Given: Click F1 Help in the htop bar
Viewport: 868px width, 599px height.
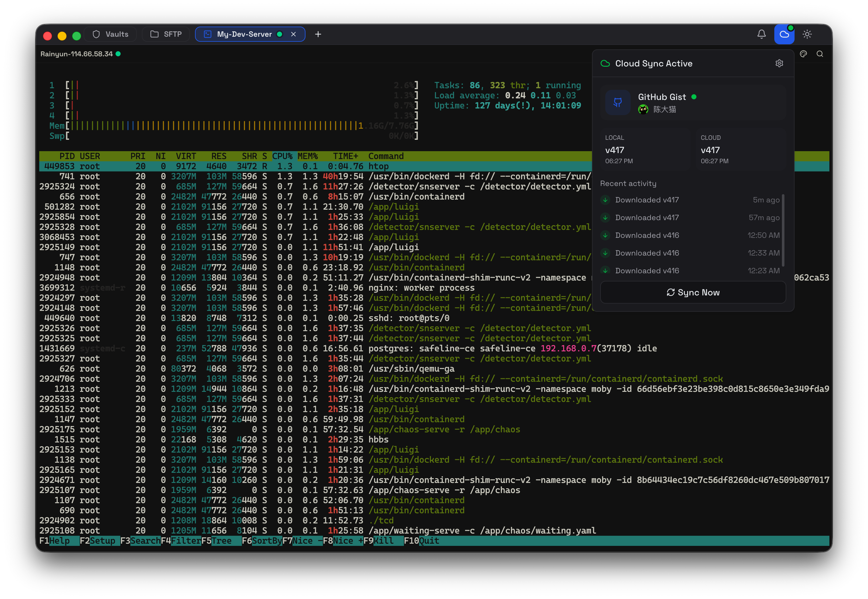Looking at the screenshot, I should click(56, 540).
